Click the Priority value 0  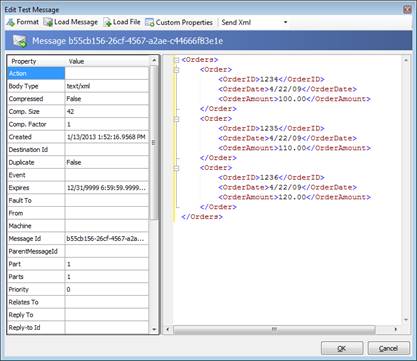[107, 289]
